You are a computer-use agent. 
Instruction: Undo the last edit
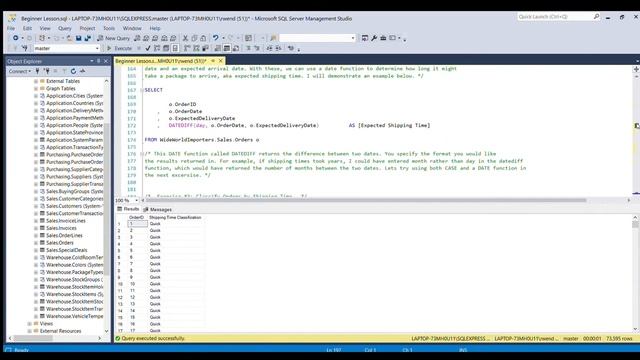point(216,38)
